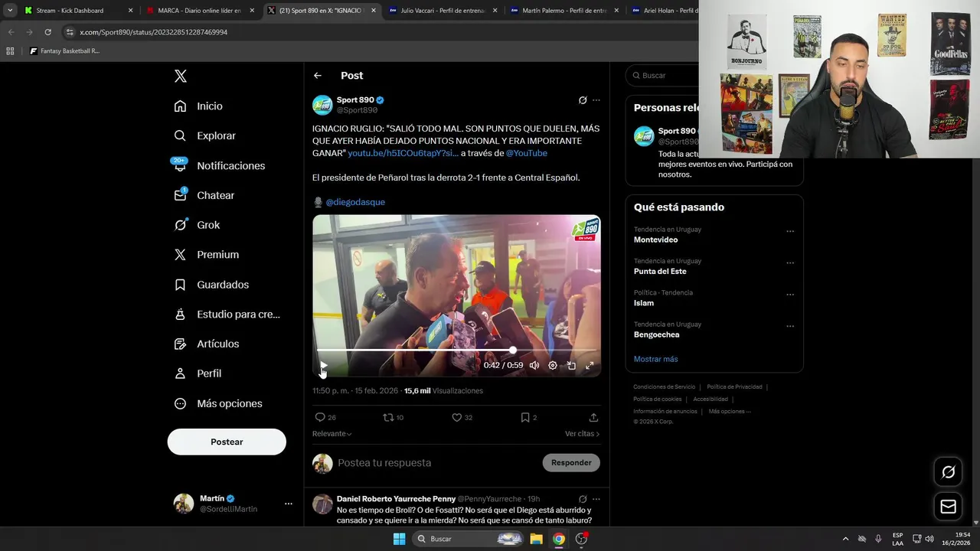Image resolution: width=980 pixels, height=551 pixels.
Task: Open Condiciones de Servicio link
Action: click(664, 387)
